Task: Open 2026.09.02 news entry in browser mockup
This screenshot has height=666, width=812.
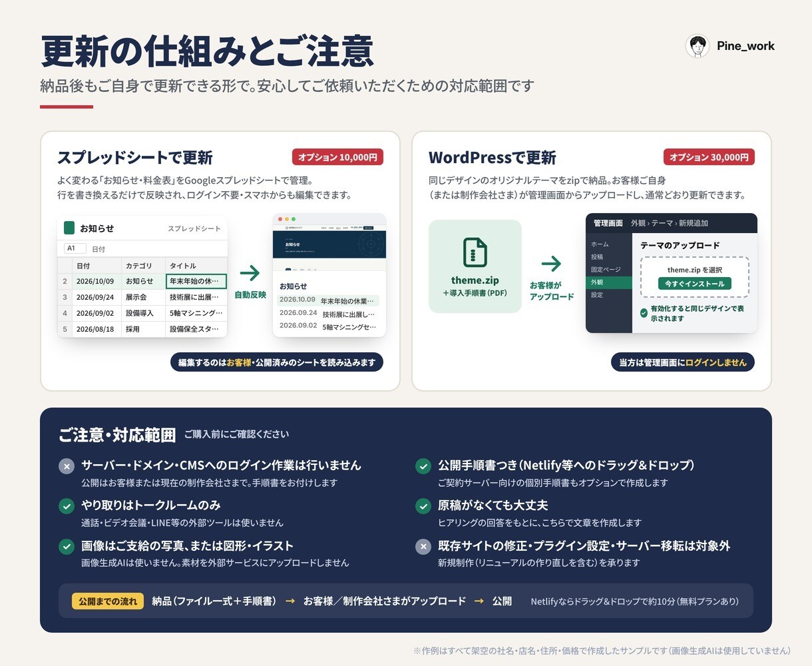Action: [x=328, y=326]
